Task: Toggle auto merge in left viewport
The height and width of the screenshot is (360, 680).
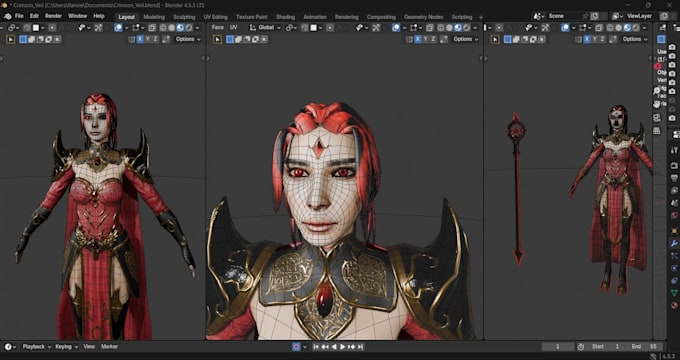Action: [x=166, y=39]
